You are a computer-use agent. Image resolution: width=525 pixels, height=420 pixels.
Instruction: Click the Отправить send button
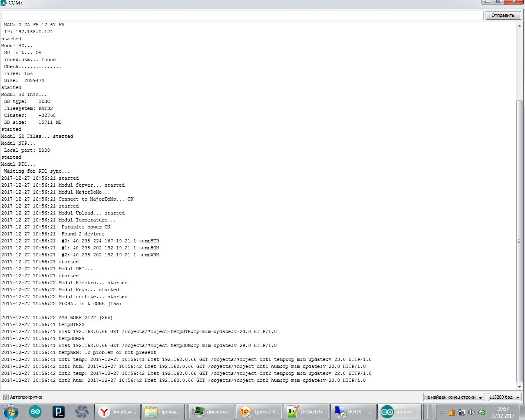(503, 15)
